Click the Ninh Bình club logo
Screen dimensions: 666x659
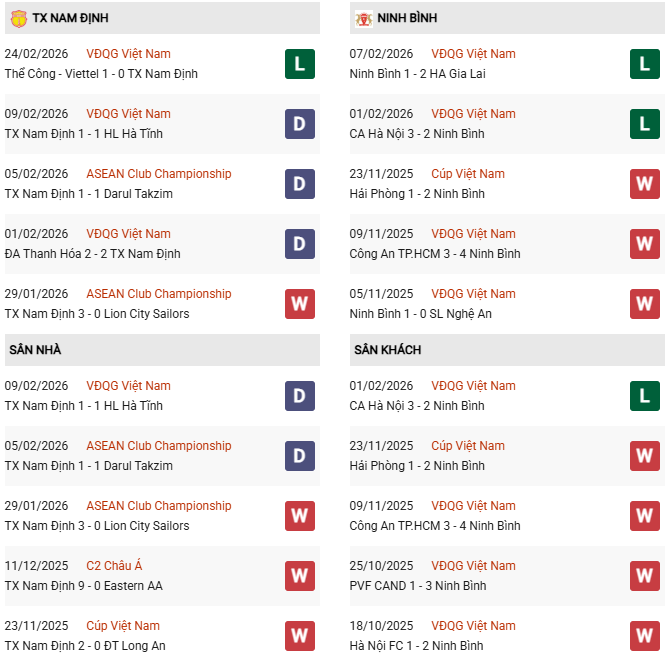(x=364, y=18)
